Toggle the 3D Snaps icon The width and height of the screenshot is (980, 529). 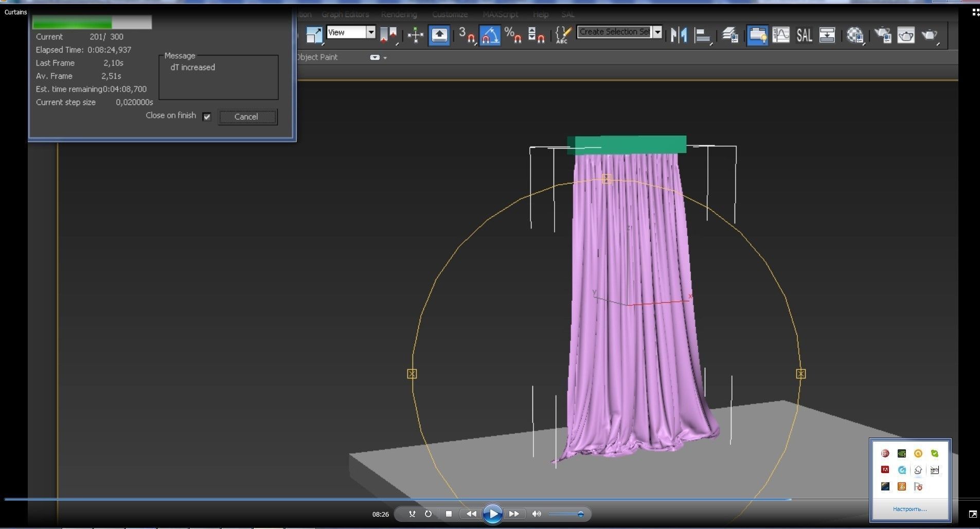tap(467, 35)
